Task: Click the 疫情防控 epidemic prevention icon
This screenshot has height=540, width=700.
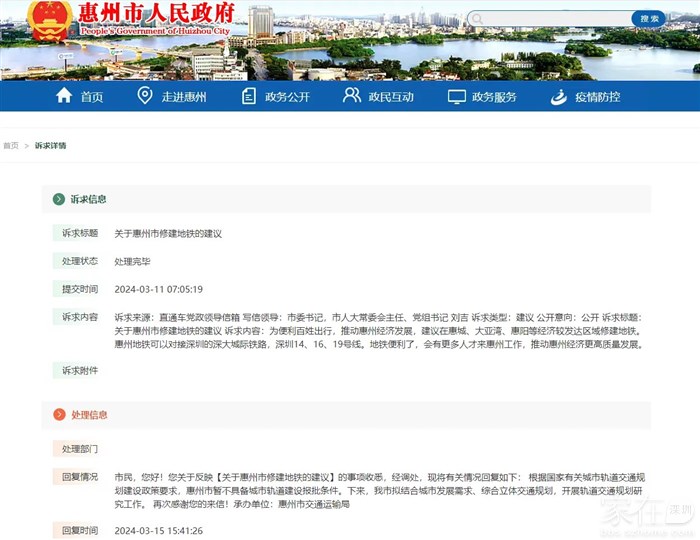Action: pos(559,96)
